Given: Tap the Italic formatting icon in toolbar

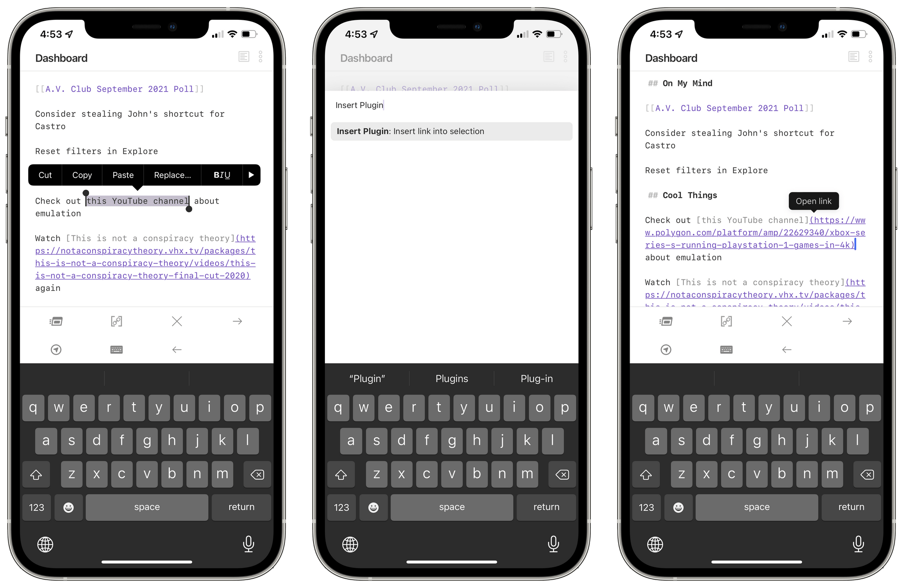Looking at the screenshot, I should tap(224, 175).
